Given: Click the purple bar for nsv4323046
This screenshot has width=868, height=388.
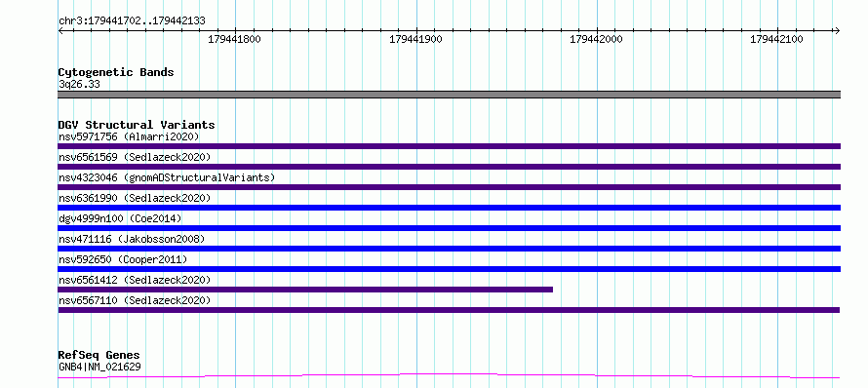Looking at the screenshot, I should [x=449, y=187].
